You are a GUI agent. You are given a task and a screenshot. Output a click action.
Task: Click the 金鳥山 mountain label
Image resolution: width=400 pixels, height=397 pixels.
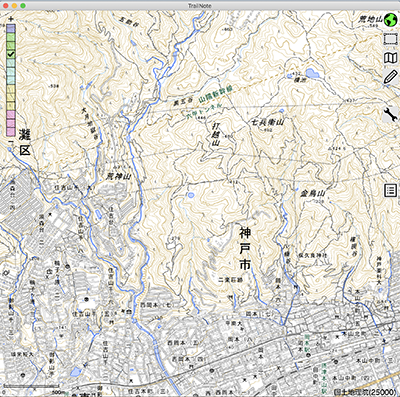tap(312, 193)
